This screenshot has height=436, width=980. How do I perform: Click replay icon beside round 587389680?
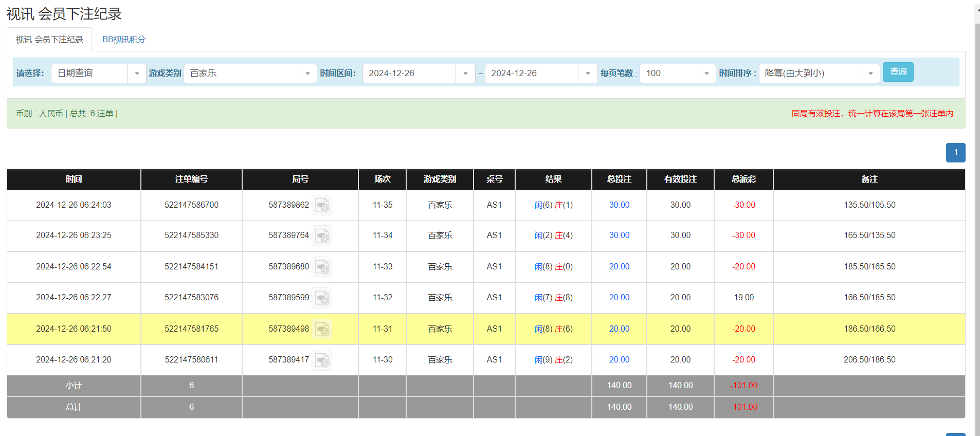[322, 267]
